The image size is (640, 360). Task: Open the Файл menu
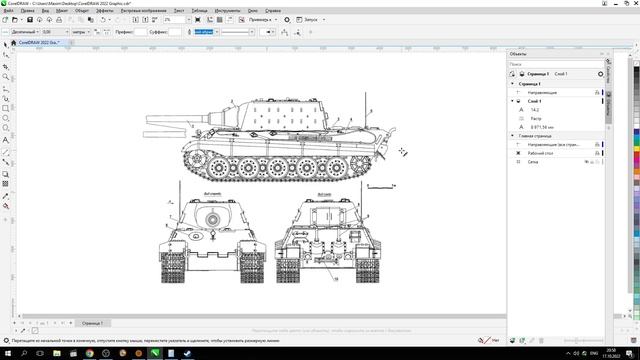(8, 11)
